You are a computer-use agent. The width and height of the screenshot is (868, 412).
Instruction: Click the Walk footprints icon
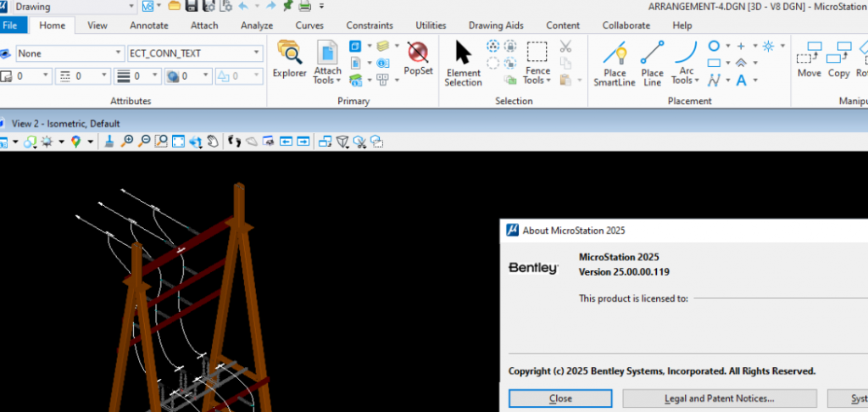(x=235, y=142)
